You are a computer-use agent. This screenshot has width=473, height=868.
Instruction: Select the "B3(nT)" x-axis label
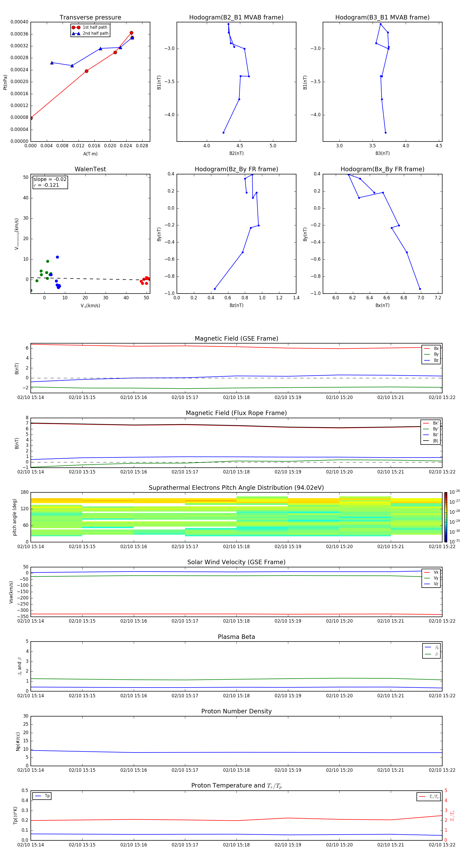point(382,153)
